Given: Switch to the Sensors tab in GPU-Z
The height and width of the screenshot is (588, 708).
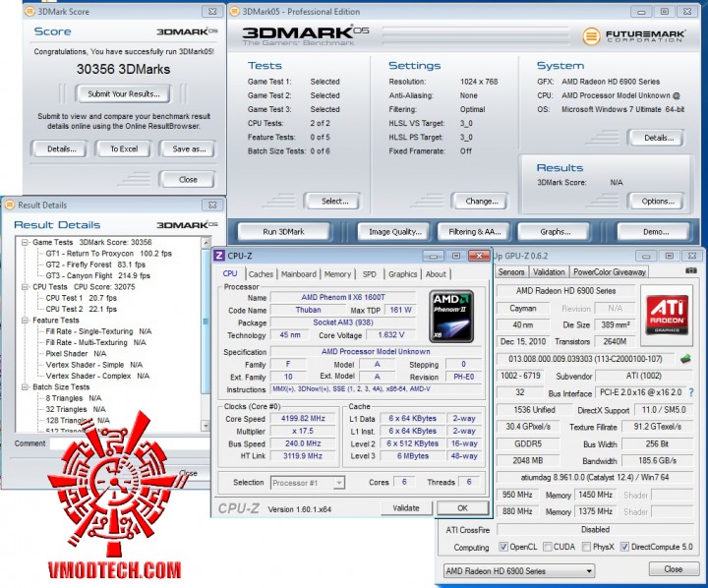Looking at the screenshot, I should 511,271.
